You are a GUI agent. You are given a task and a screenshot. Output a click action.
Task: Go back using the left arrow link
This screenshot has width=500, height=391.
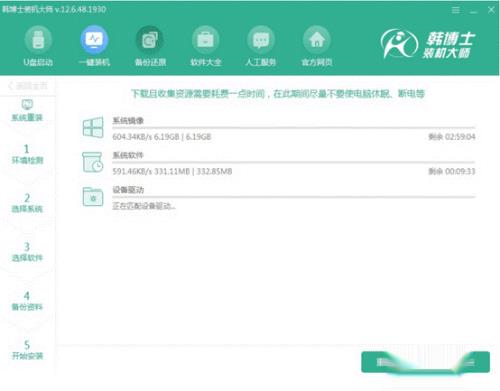tap(28, 86)
